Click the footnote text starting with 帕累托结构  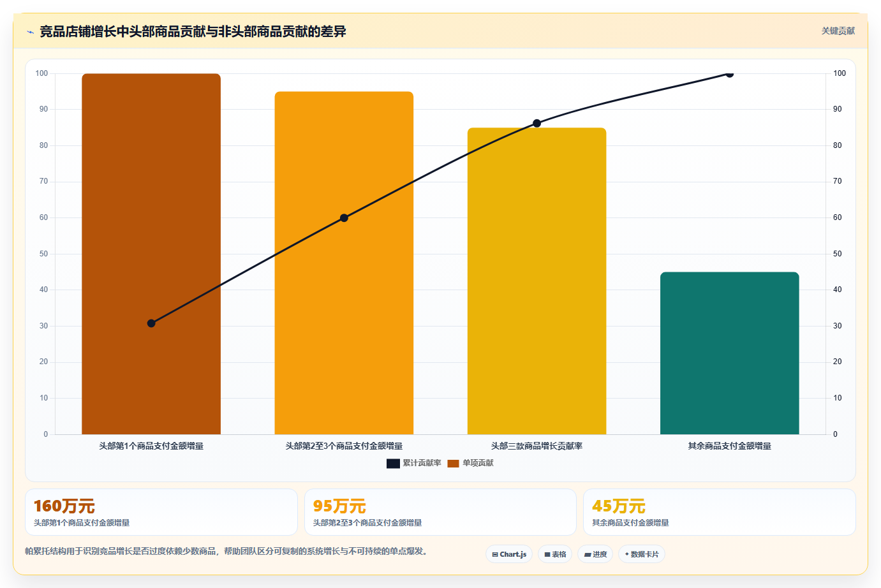(x=226, y=551)
